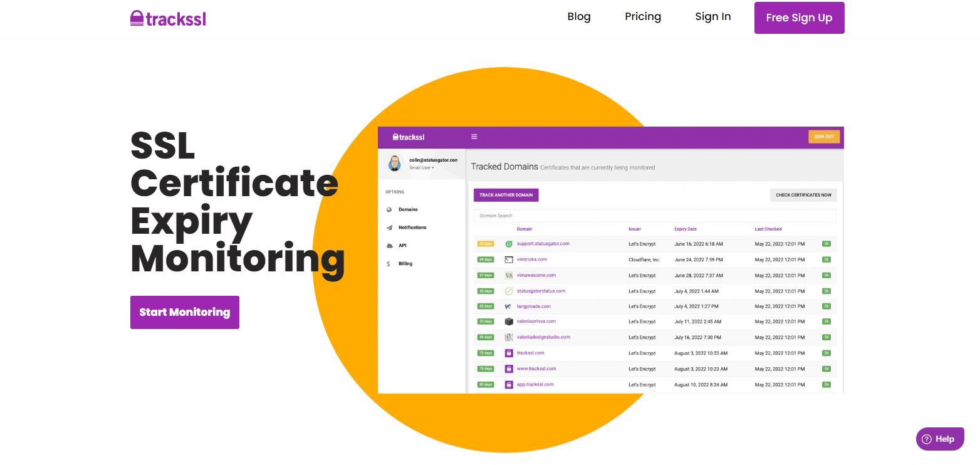Click the checkmark favicon of statusgatorstatus.com
This screenshot has width=980, height=465.
click(x=509, y=291)
